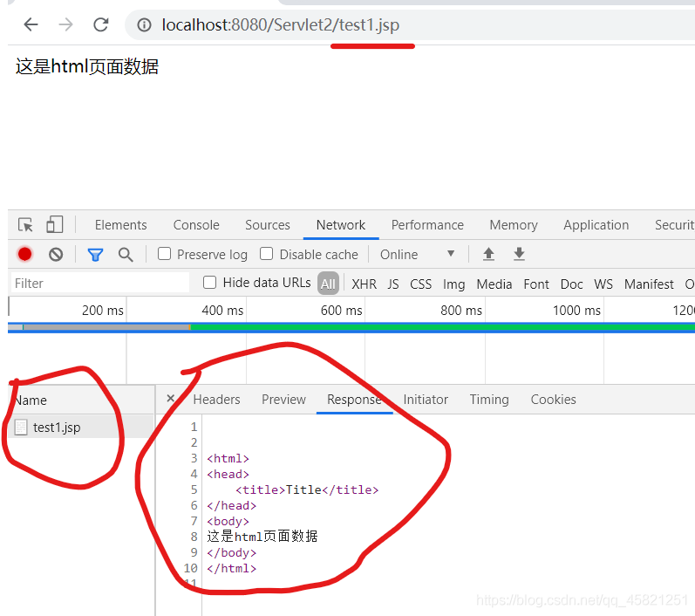Image resolution: width=695 pixels, height=616 pixels.
Task: Activate the inspect element picker icon
Action: pos(25,225)
